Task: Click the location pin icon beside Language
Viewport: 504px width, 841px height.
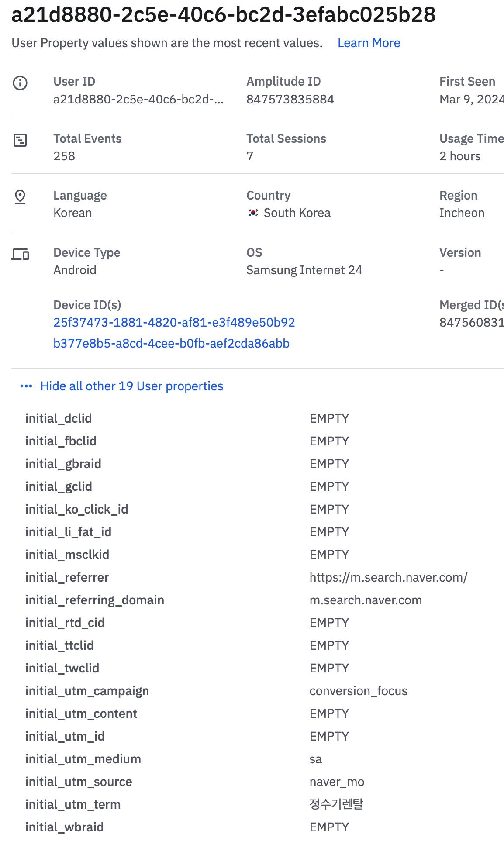Action: [20, 197]
